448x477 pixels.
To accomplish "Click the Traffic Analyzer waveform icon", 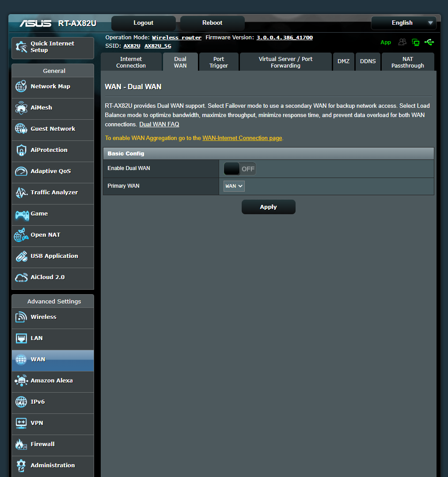I will click(22, 193).
